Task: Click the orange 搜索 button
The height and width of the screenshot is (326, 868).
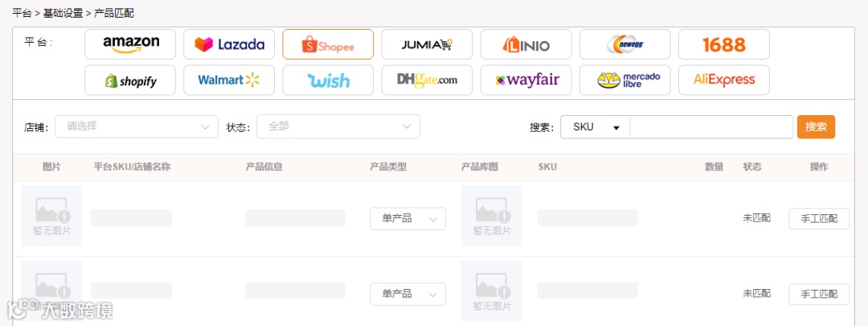Action: [x=816, y=127]
